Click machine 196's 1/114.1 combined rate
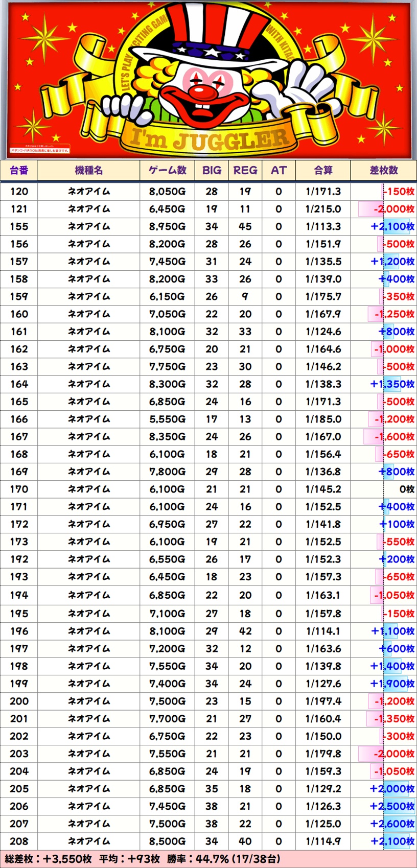The width and height of the screenshot is (417, 868). click(x=323, y=631)
